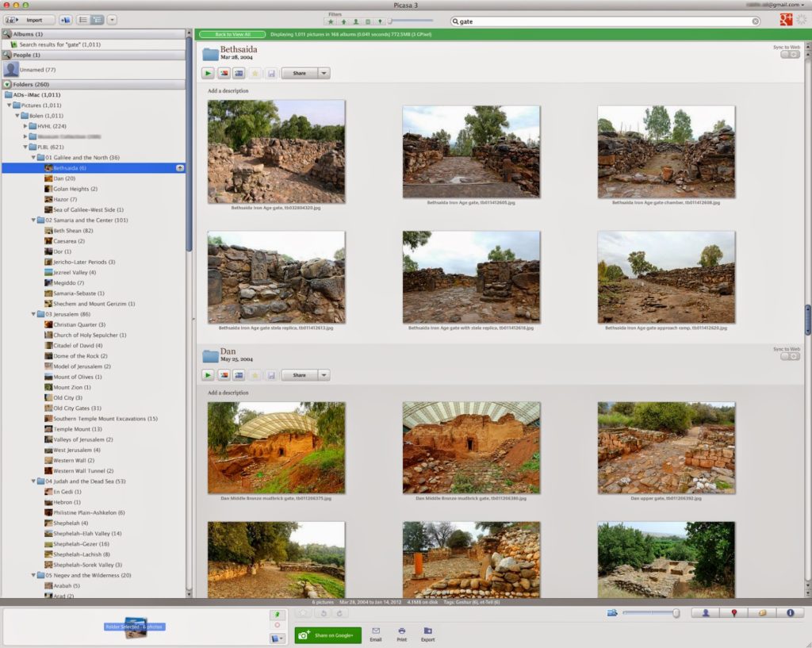This screenshot has width=812, height=648.
Task: Expand the HVHL folder
Action: [25, 126]
